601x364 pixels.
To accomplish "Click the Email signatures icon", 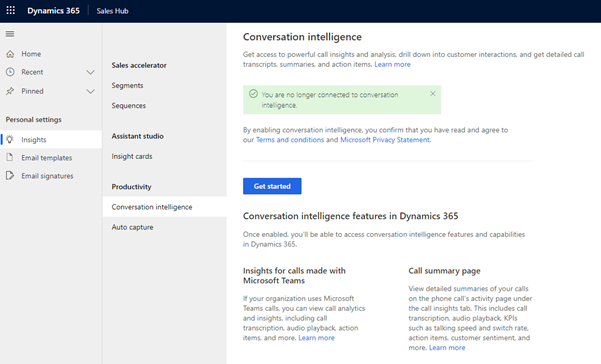I will pyautogui.click(x=10, y=176).
